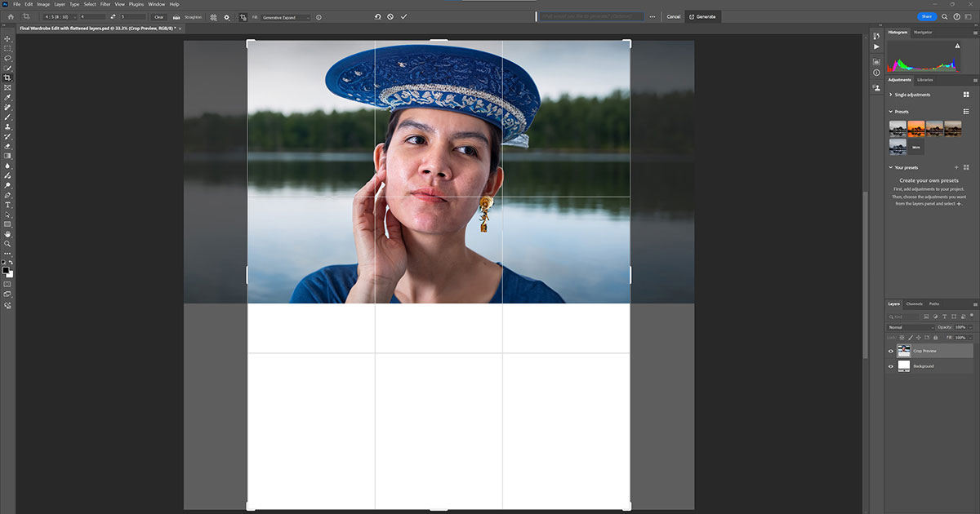Swap crop width and height values
Image resolution: width=980 pixels, height=514 pixels.
pos(113,17)
